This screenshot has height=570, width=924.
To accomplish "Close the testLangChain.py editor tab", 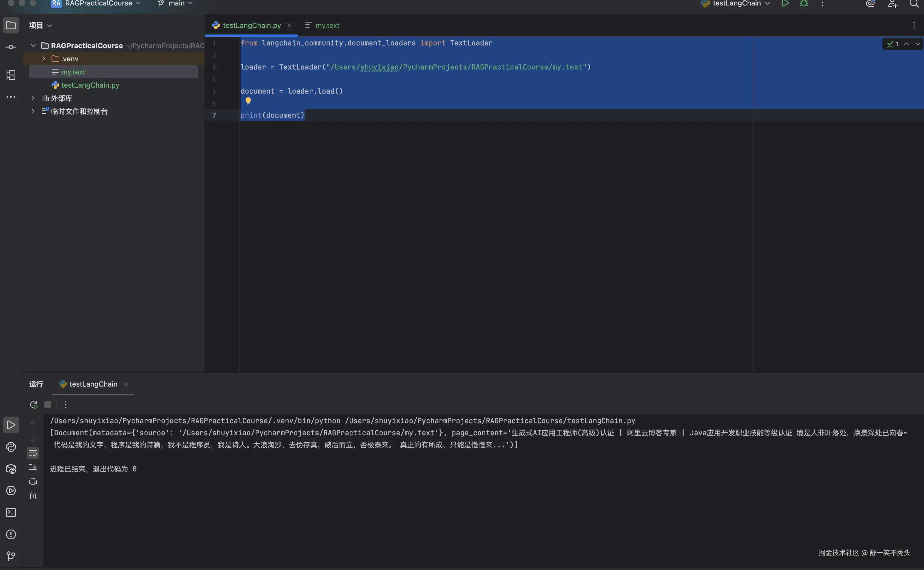I will [289, 25].
